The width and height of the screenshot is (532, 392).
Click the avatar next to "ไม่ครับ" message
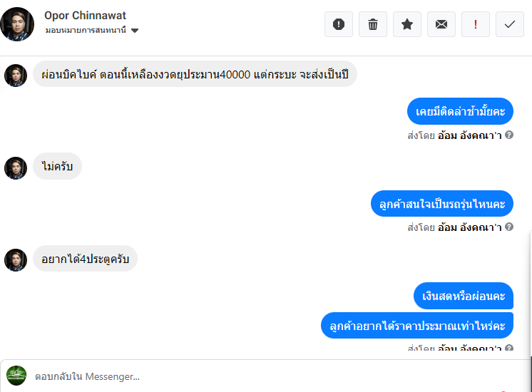pyautogui.click(x=16, y=168)
